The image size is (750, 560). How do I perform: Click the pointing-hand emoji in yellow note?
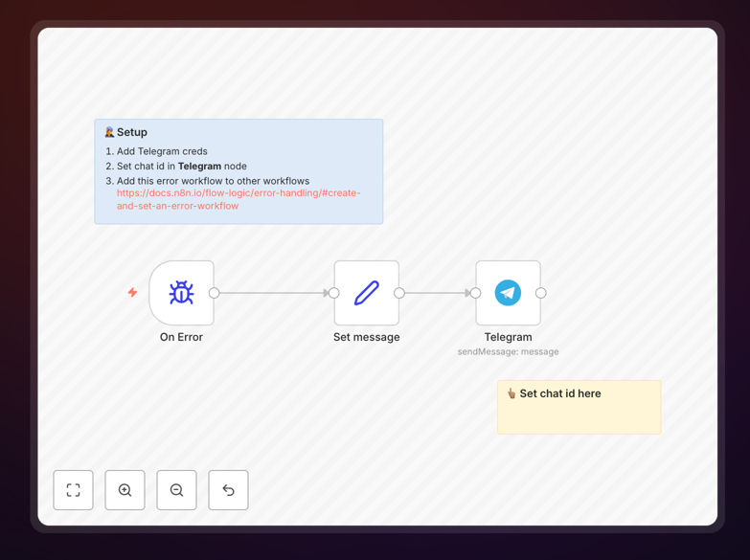(x=511, y=393)
